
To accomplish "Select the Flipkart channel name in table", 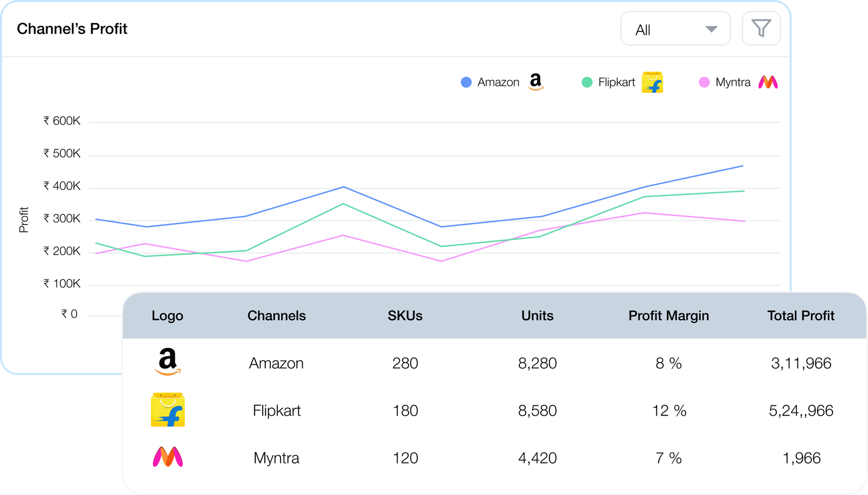I will pos(277,410).
